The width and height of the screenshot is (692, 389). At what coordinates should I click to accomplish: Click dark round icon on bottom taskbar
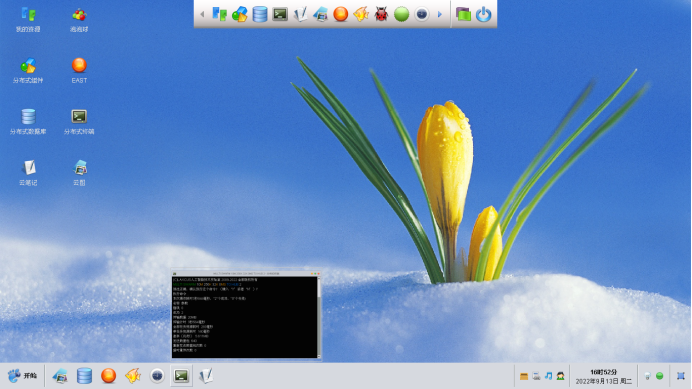(157, 376)
